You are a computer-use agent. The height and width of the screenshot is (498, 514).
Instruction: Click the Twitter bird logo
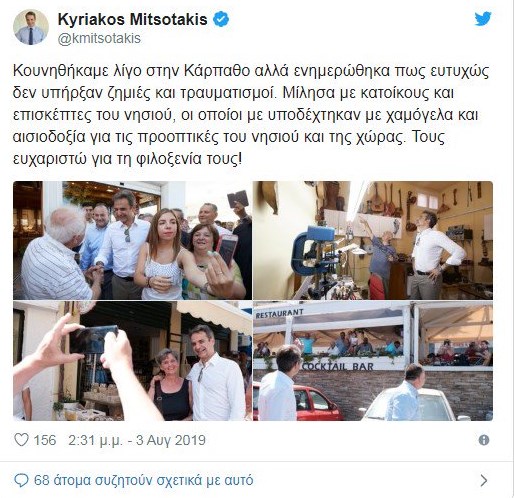click(483, 19)
